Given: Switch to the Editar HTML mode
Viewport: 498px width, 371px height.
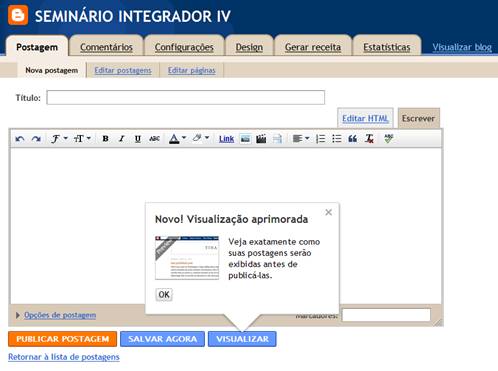Looking at the screenshot, I should (365, 118).
